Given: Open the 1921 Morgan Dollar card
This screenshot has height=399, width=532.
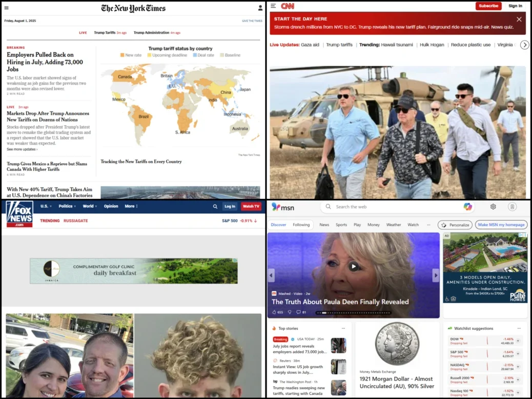Looking at the screenshot, I should tap(397, 359).
